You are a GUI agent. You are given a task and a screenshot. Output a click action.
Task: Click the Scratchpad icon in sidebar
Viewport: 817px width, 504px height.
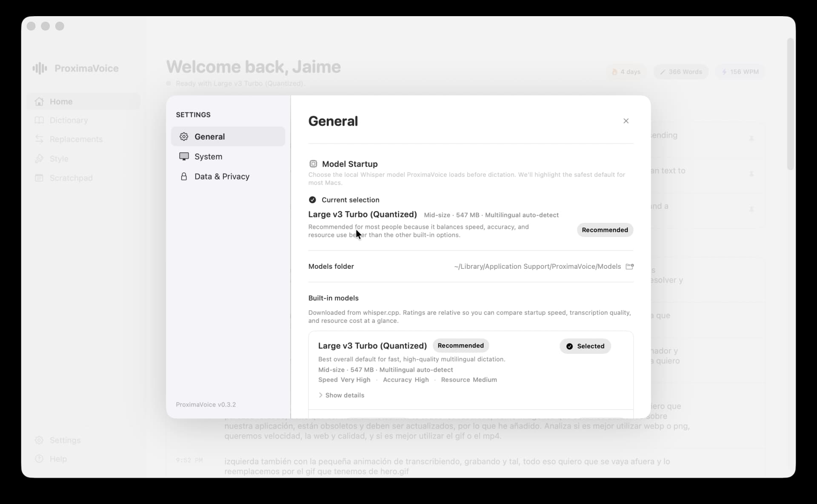pos(39,178)
